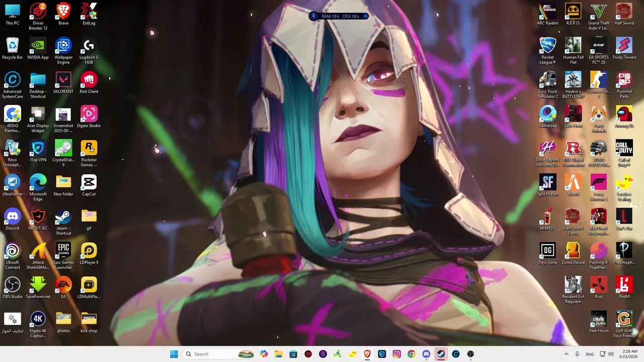This screenshot has height=362, width=644.
Task: Launch iTop VPN from desktop
Action: [x=38, y=151]
